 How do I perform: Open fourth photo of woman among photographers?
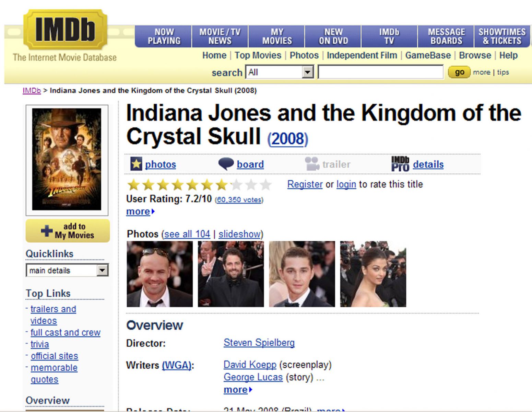click(x=373, y=274)
